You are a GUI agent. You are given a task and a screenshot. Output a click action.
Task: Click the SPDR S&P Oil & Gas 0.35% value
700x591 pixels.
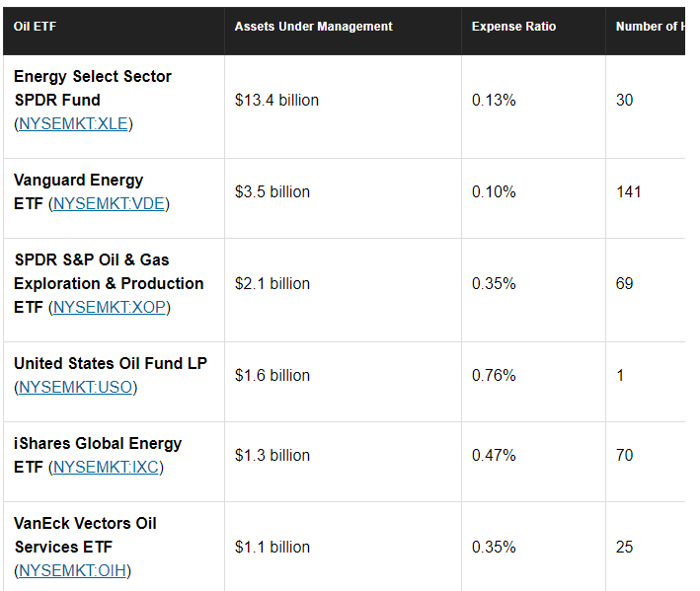pos(494,284)
